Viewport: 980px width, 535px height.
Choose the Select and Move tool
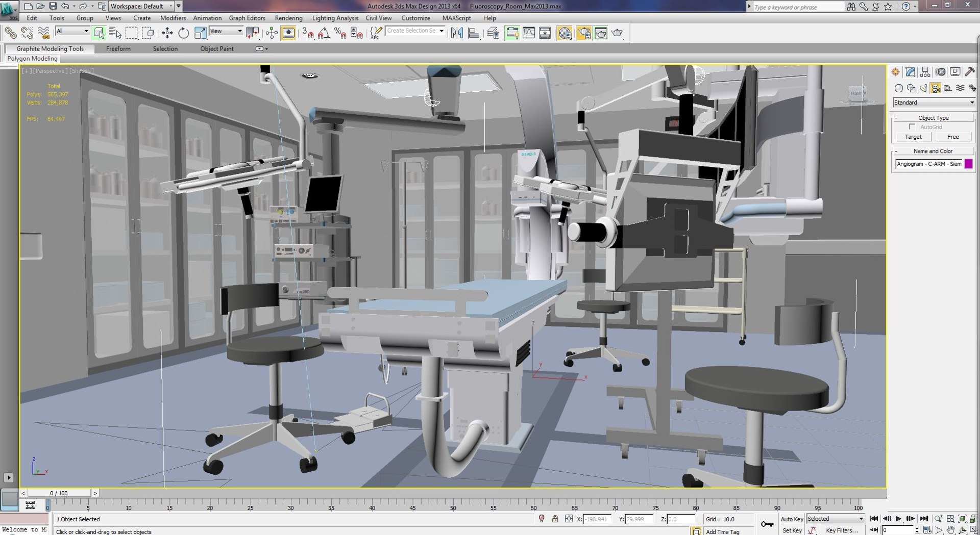coord(167,33)
